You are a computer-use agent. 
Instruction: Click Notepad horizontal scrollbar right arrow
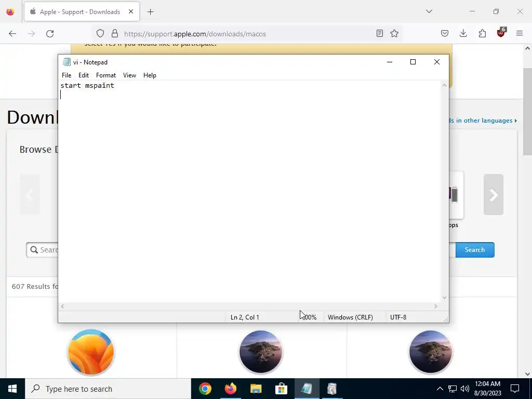point(436,307)
